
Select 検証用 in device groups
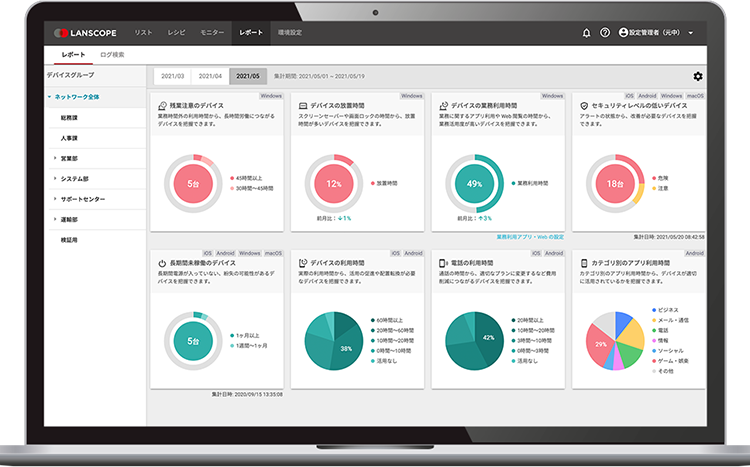pos(69,240)
